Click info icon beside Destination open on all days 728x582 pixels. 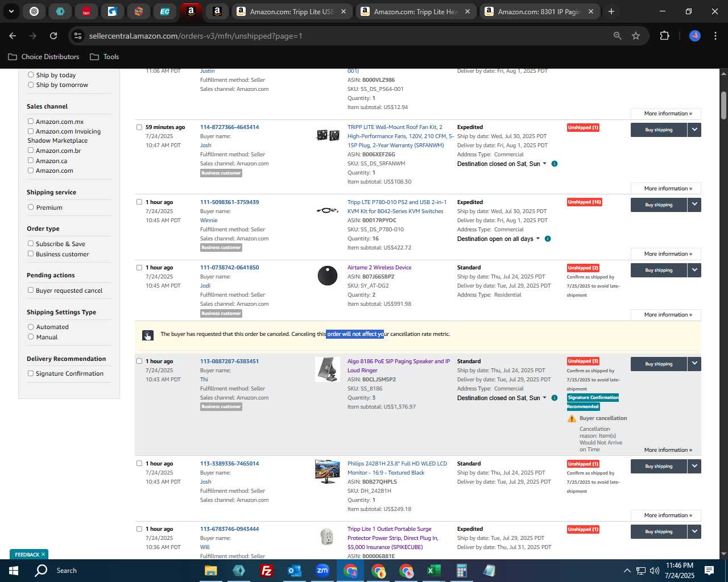[x=548, y=239]
